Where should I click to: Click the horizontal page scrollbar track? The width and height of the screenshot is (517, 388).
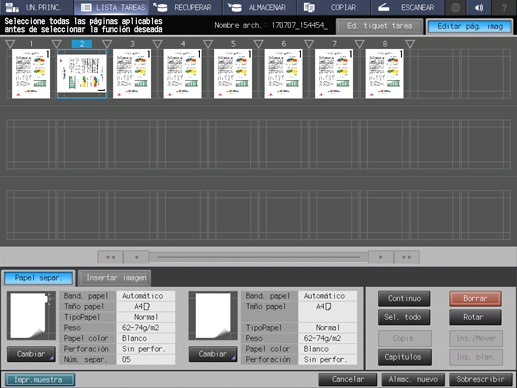(x=258, y=257)
